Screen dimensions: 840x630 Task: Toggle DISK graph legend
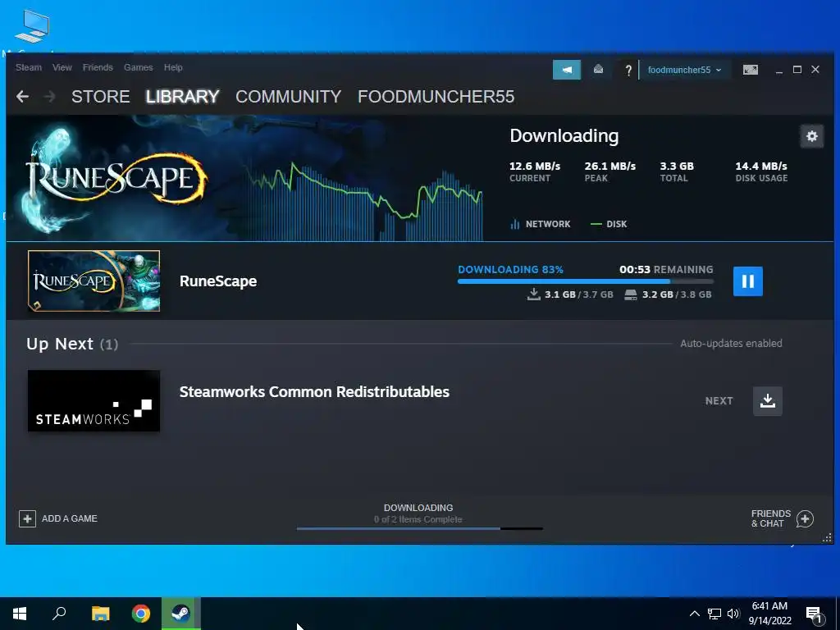(x=609, y=224)
